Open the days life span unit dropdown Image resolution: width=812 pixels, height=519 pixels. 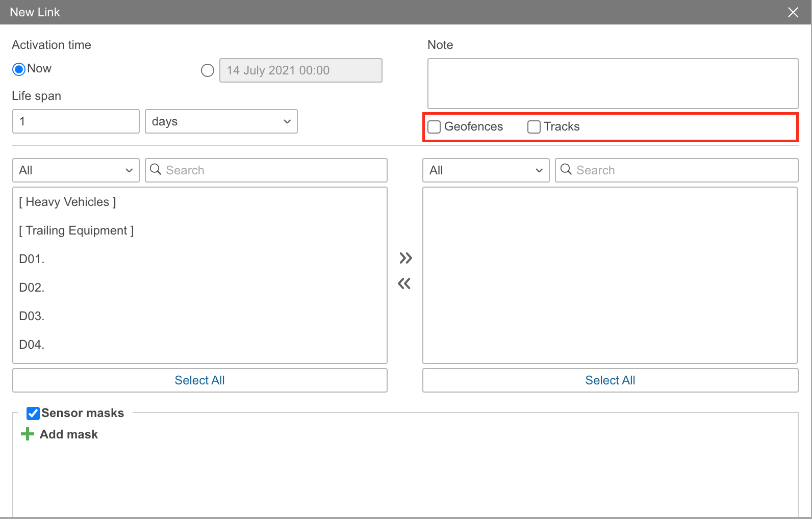click(221, 121)
